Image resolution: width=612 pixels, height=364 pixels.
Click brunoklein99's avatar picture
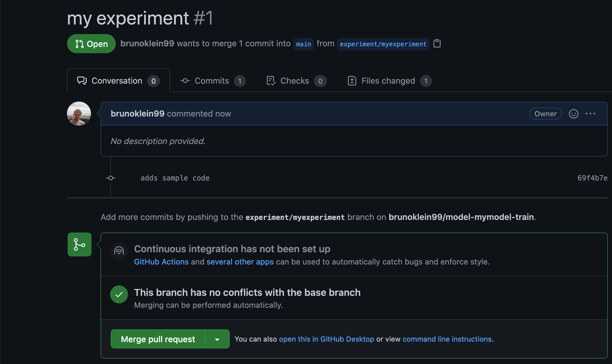click(79, 114)
